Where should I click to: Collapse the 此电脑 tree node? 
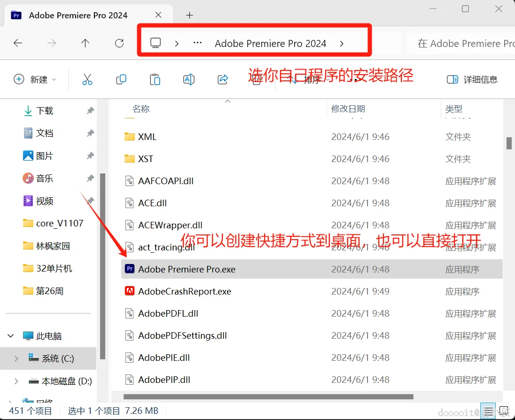pyautogui.click(x=11, y=336)
